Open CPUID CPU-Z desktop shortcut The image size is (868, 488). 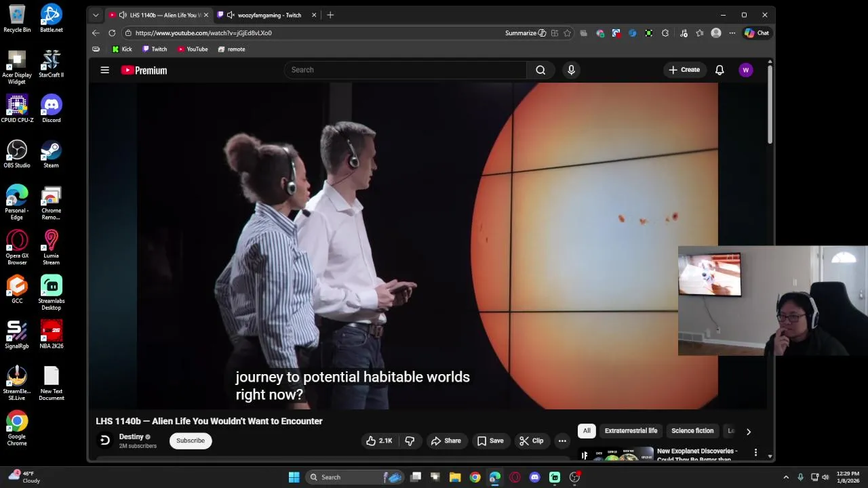click(x=17, y=109)
